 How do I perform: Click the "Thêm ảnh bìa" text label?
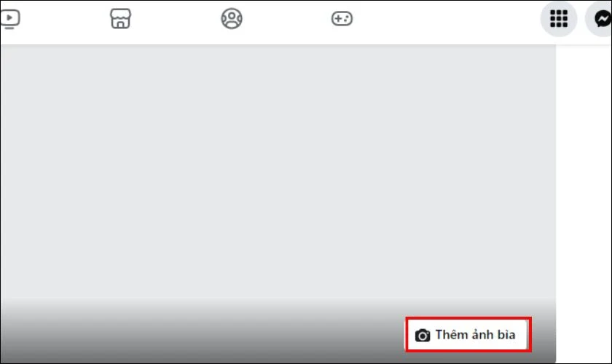point(475,335)
